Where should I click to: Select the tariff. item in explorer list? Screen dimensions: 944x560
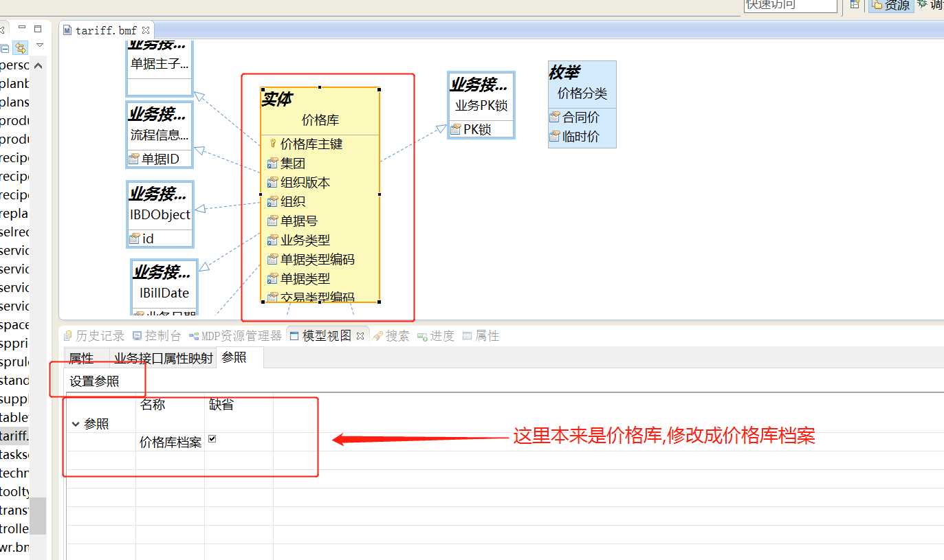[14, 436]
